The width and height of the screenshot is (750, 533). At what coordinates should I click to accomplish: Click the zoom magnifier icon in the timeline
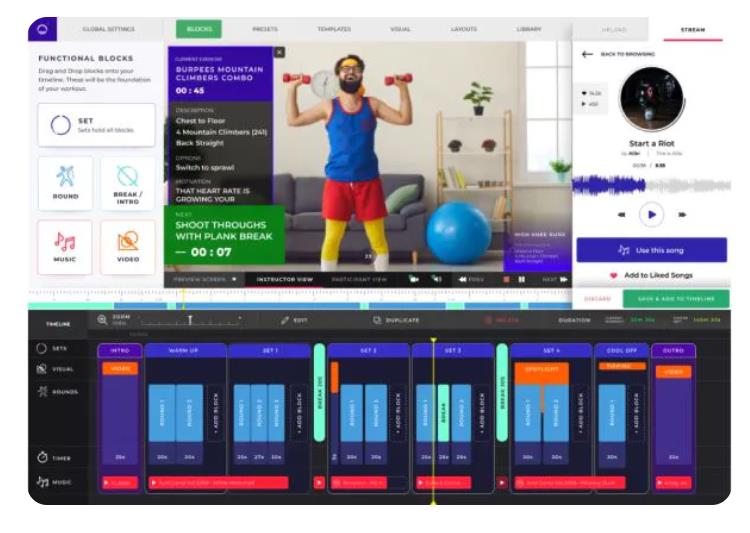pyautogui.click(x=102, y=320)
